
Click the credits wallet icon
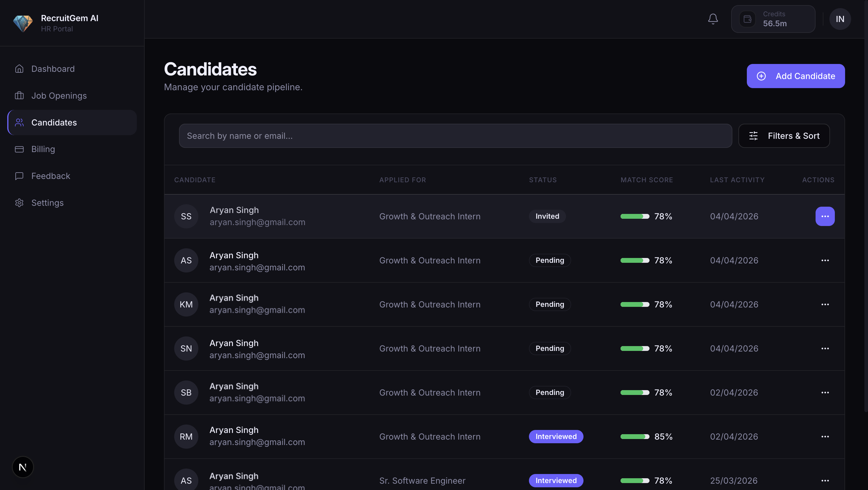747,19
